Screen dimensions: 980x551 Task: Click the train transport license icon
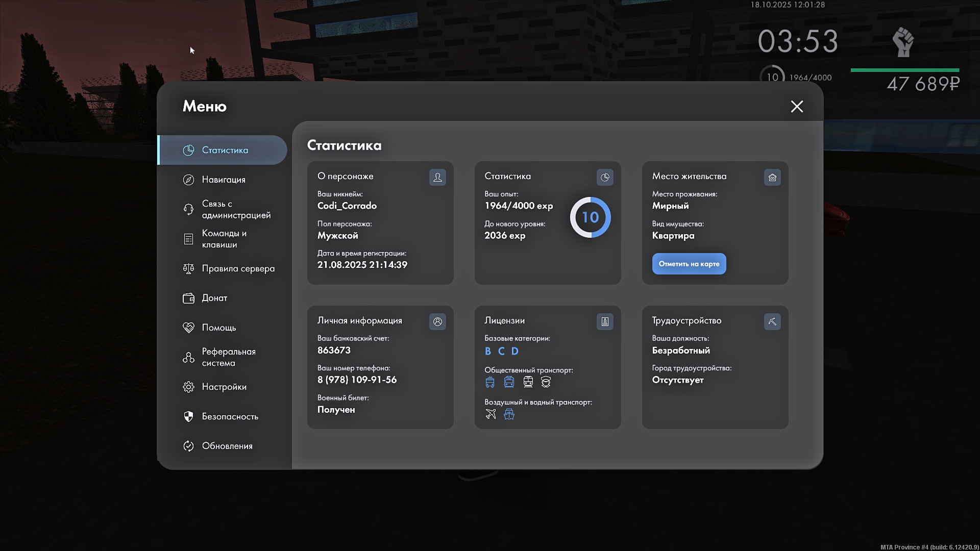point(528,382)
